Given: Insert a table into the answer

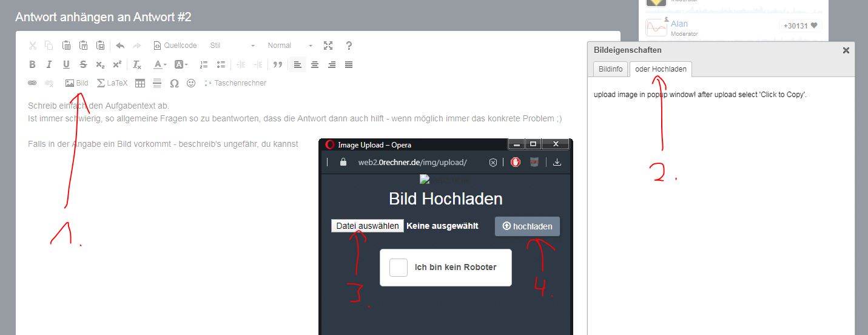Looking at the screenshot, I should [140, 83].
